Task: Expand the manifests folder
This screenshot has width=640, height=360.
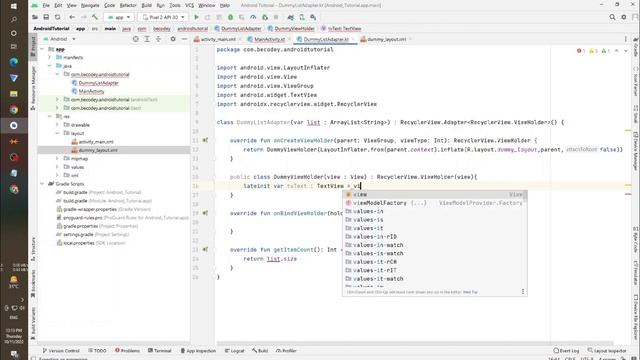Action: (x=50, y=58)
